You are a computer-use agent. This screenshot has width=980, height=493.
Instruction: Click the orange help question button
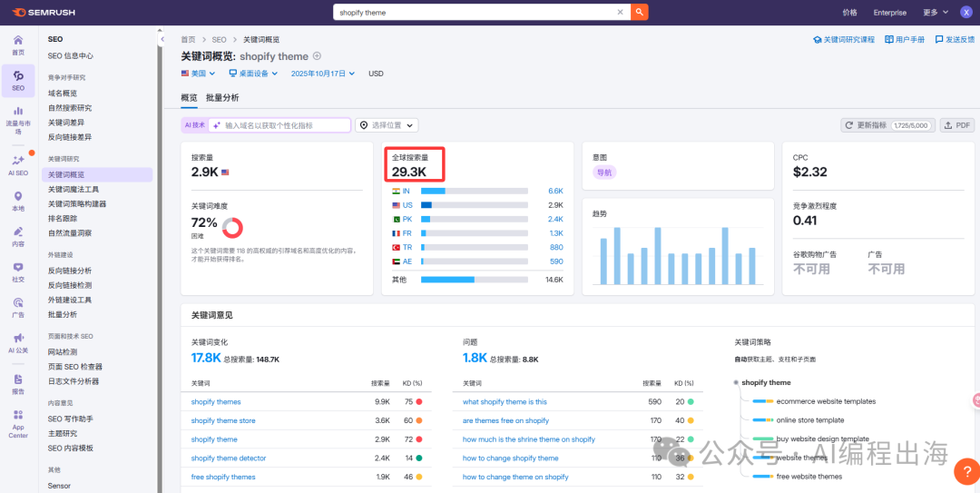point(966,471)
